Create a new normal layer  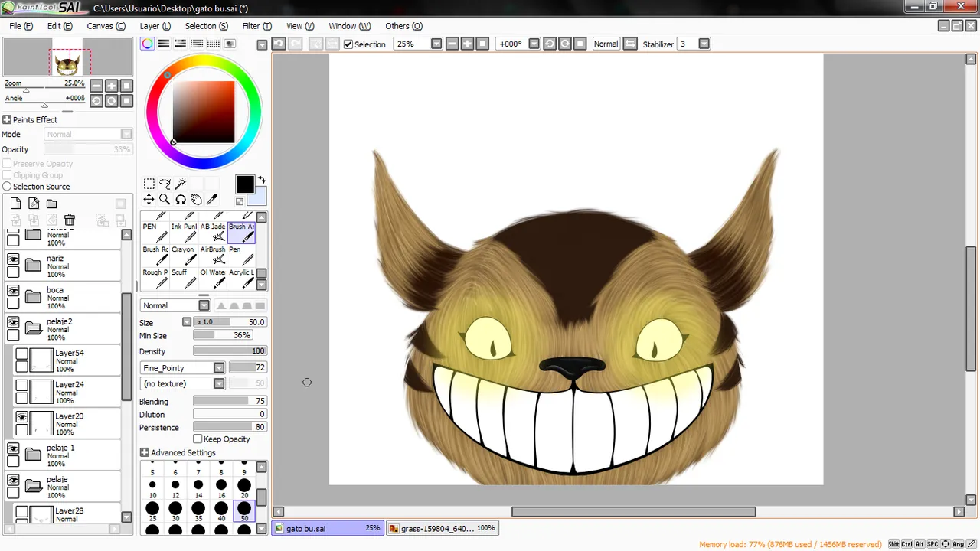(x=15, y=204)
